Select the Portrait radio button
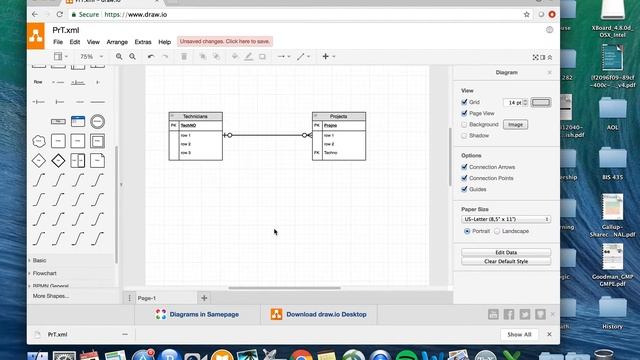The width and height of the screenshot is (640, 360). pyautogui.click(x=467, y=231)
